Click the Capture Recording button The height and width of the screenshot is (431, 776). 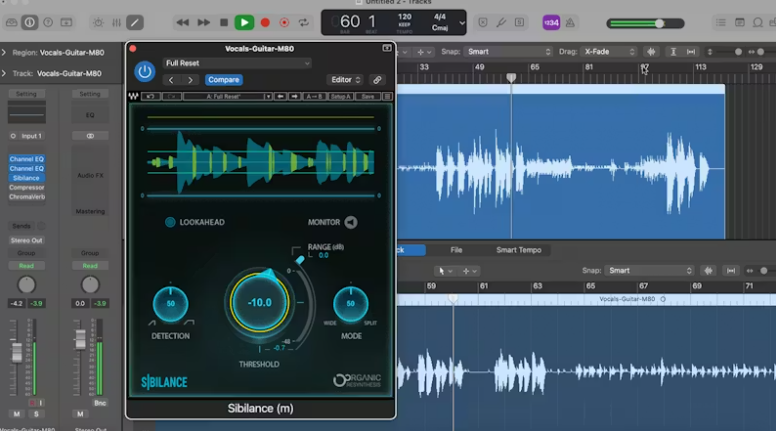284,23
